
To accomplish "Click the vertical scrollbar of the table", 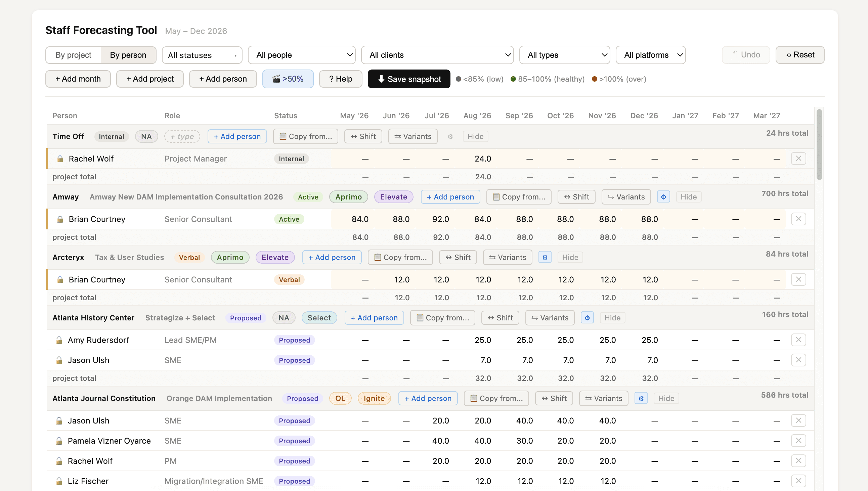I will pyautogui.click(x=819, y=144).
